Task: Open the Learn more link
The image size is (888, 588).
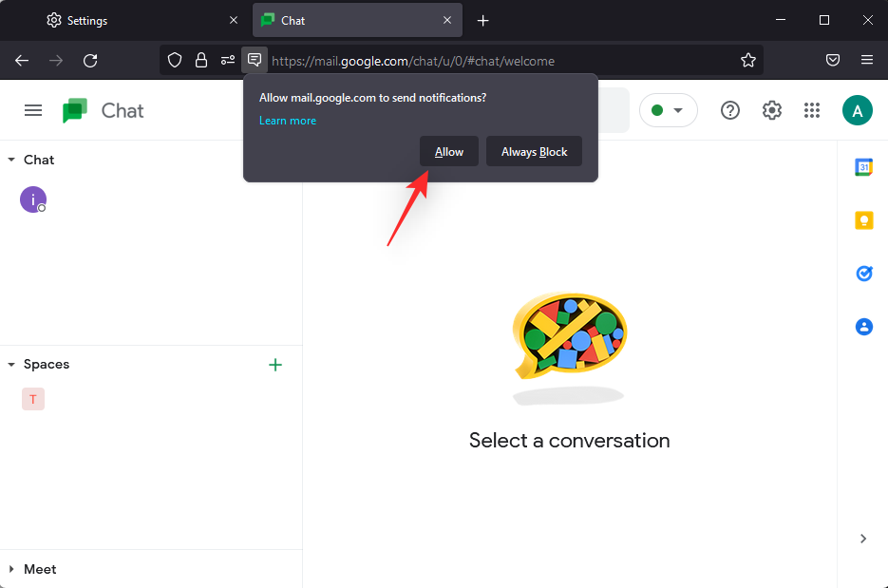Action: pyautogui.click(x=288, y=121)
